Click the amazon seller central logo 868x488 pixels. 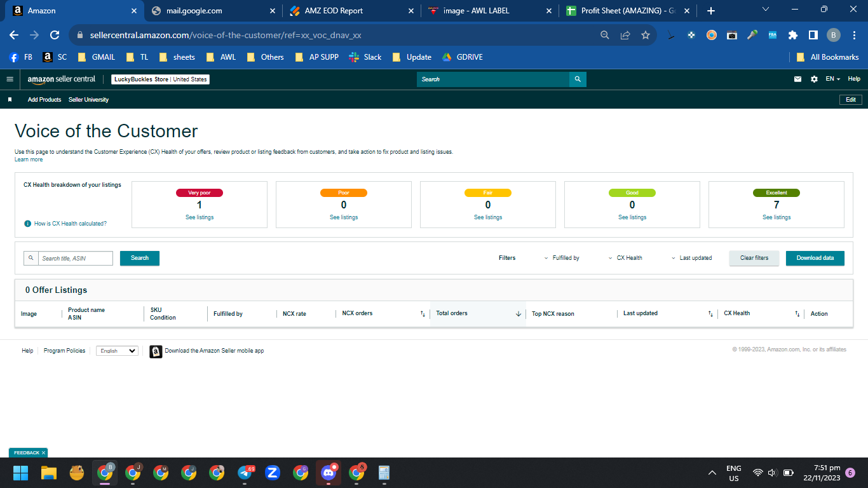point(62,79)
